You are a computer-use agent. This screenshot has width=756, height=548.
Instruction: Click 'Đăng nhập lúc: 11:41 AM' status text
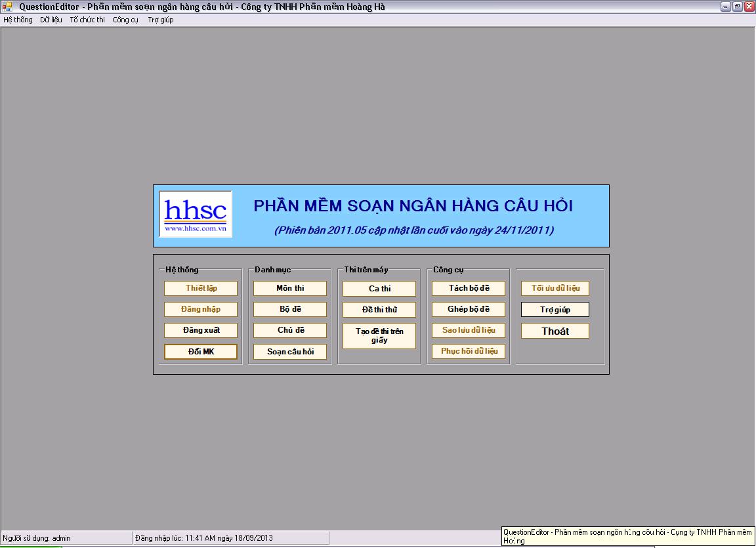(x=204, y=538)
